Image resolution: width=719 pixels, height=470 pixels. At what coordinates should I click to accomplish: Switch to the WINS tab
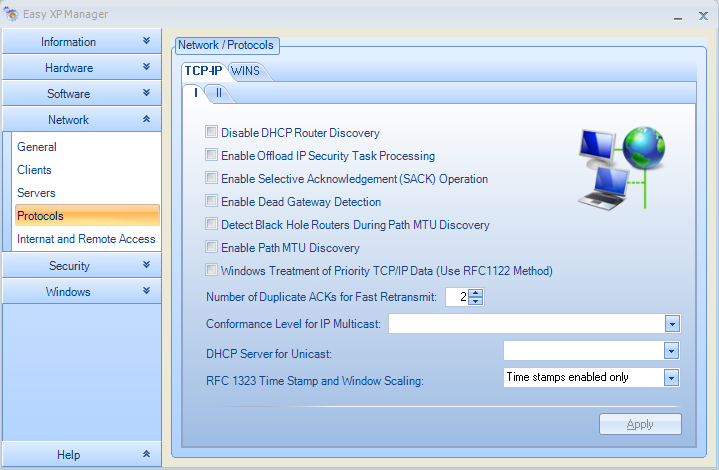click(245, 71)
